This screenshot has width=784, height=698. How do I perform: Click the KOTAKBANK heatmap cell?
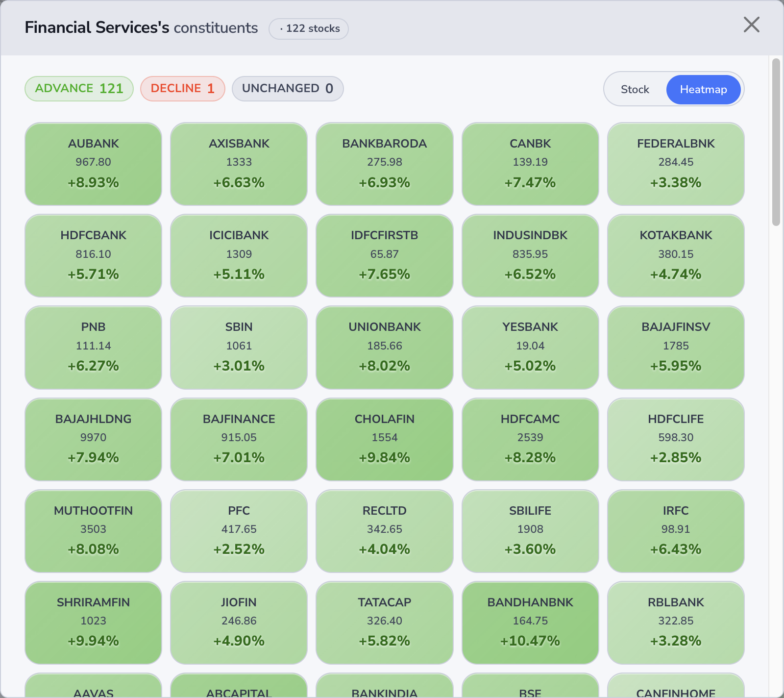click(x=675, y=255)
